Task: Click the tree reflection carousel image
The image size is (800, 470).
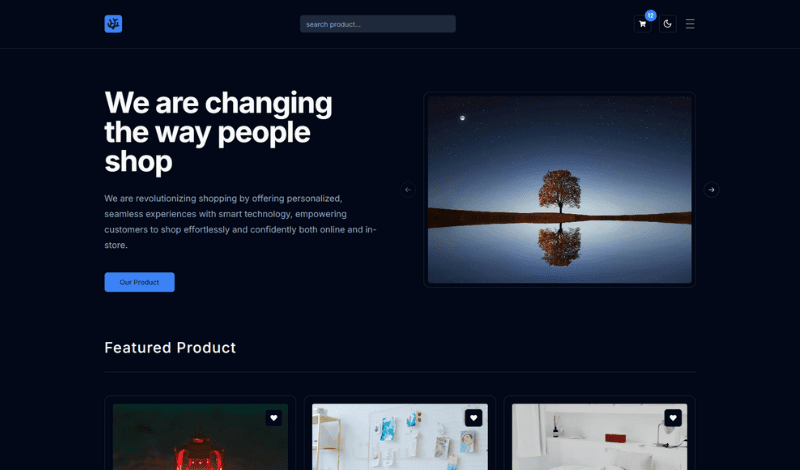Action: click(560, 190)
